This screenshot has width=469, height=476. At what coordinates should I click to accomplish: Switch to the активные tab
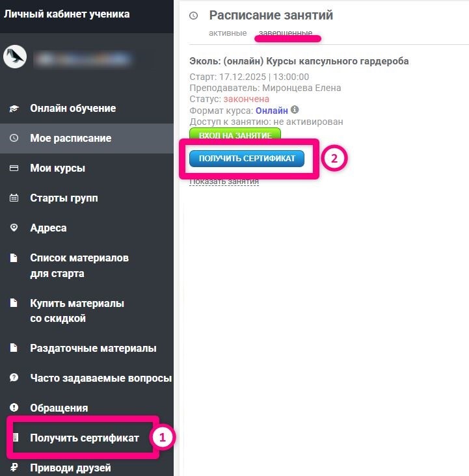228,33
